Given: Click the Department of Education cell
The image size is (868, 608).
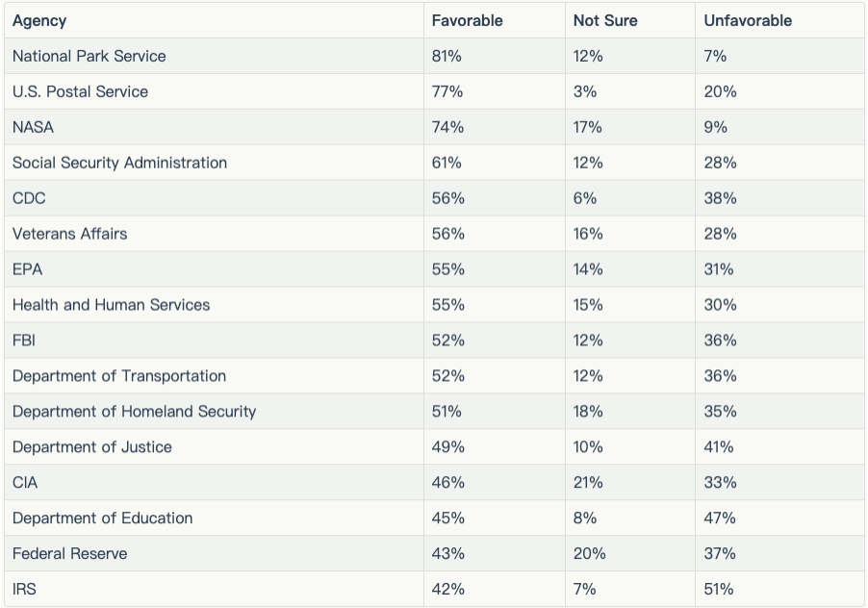Looking at the screenshot, I should (102, 519).
